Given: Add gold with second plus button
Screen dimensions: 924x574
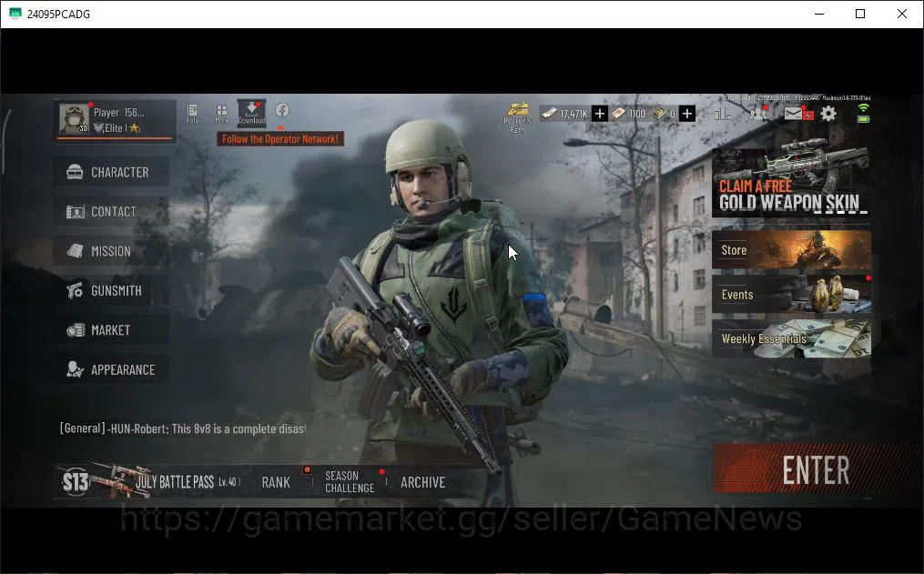Looking at the screenshot, I should pos(687,114).
